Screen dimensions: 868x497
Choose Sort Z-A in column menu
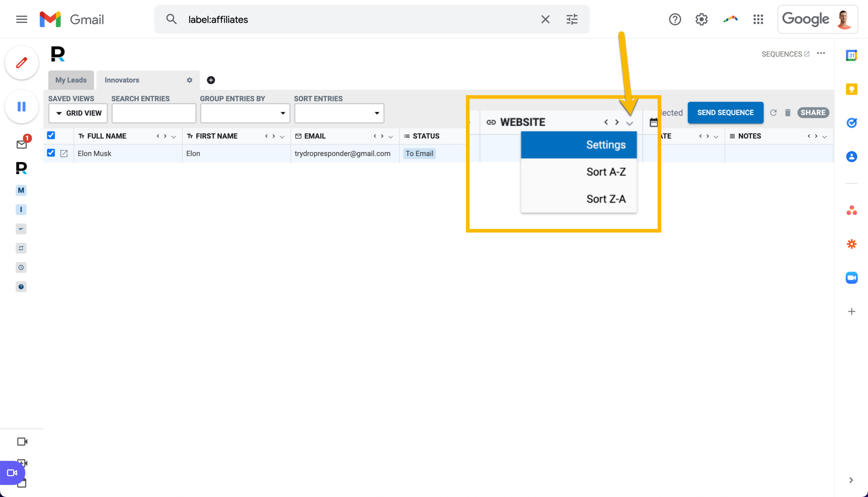click(579, 199)
